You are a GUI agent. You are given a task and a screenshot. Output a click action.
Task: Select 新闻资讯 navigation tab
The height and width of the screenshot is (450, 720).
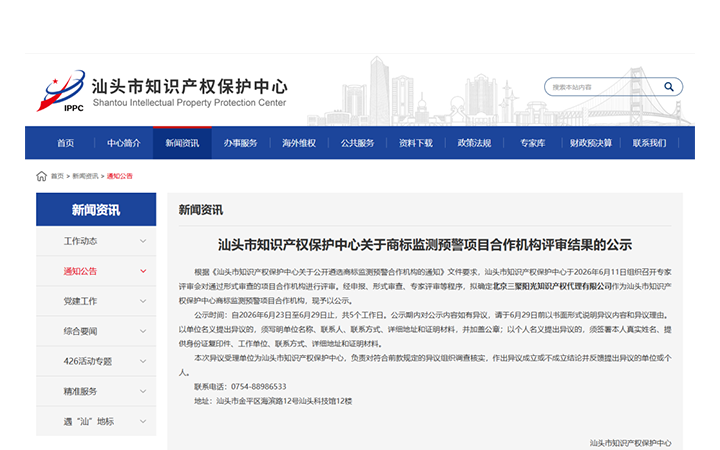click(x=182, y=143)
